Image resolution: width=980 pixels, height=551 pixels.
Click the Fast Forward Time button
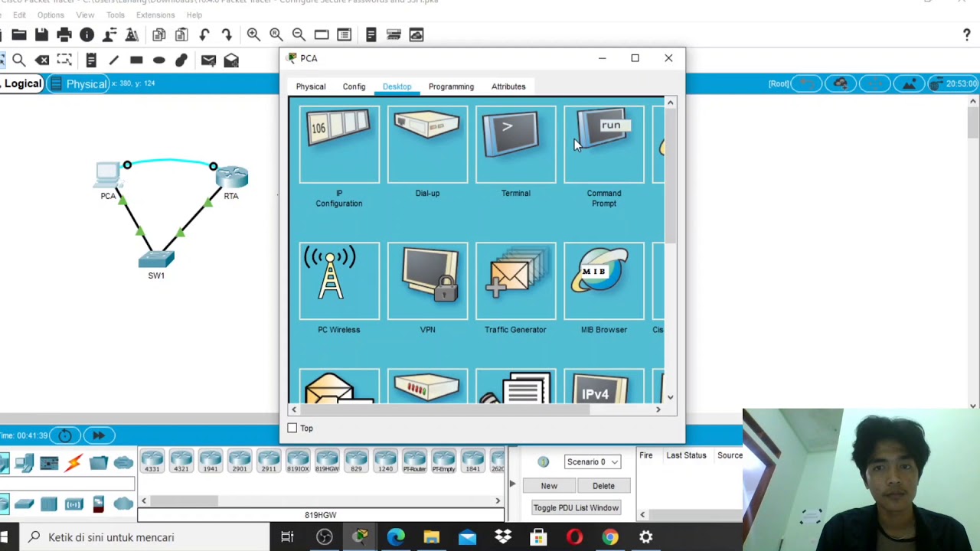pos(99,435)
